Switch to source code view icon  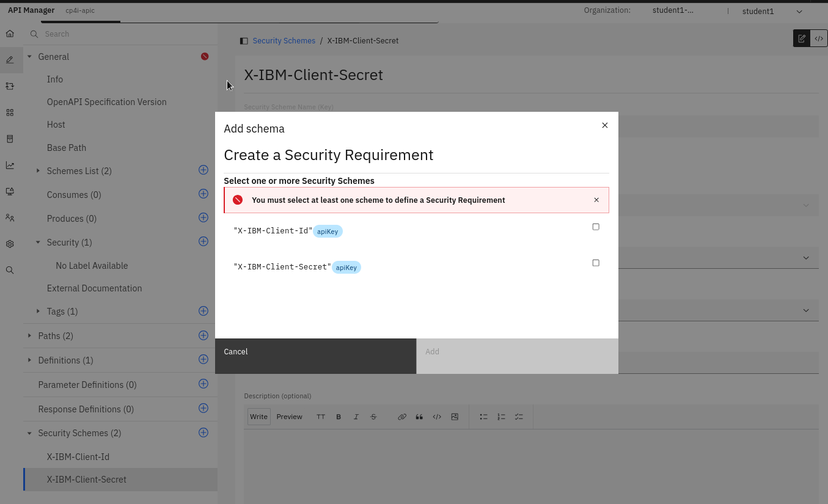[x=819, y=38]
